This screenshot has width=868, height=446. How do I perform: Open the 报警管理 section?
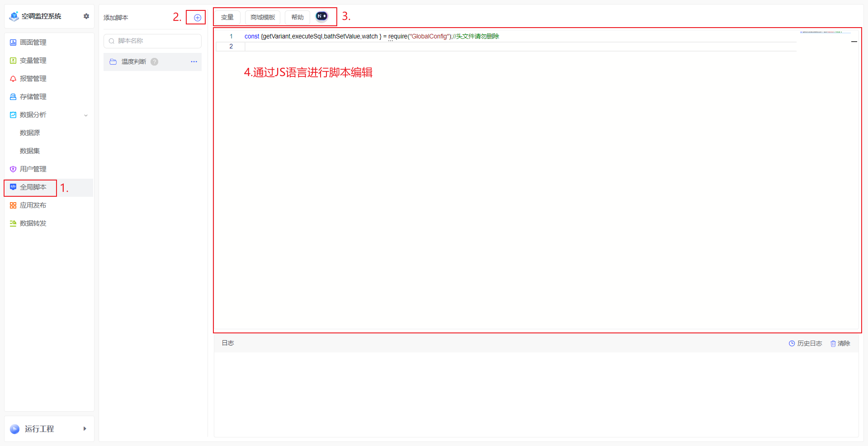coord(33,79)
